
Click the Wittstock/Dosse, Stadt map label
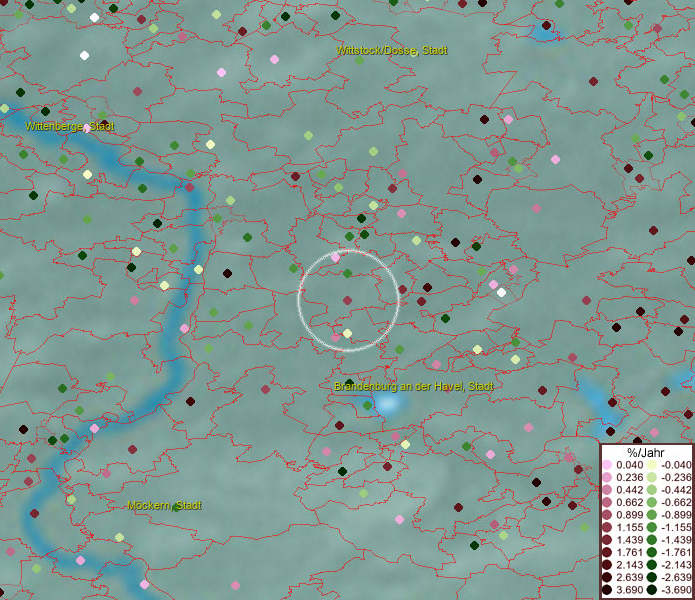(392, 51)
